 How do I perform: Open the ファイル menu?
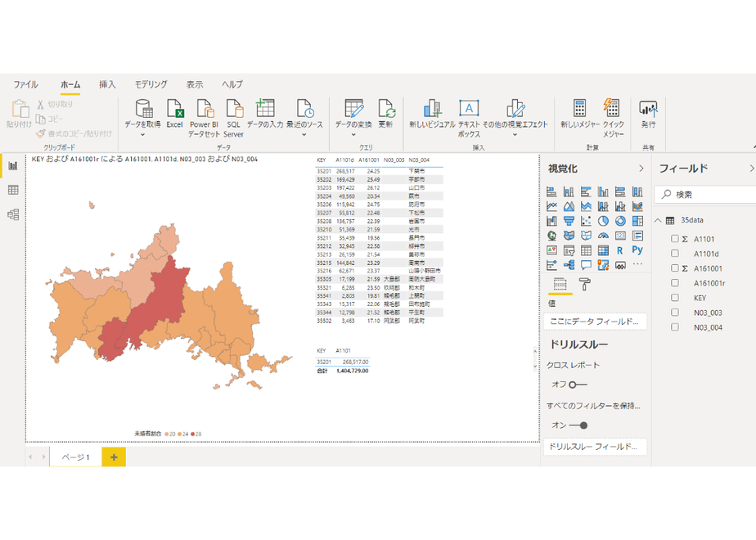click(x=25, y=84)
